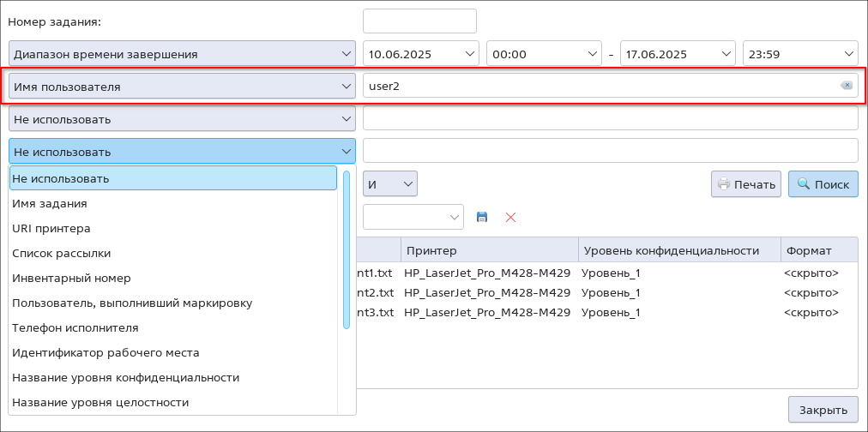Select Инвентарный номер in dropdown list

(x=71, y=279)
